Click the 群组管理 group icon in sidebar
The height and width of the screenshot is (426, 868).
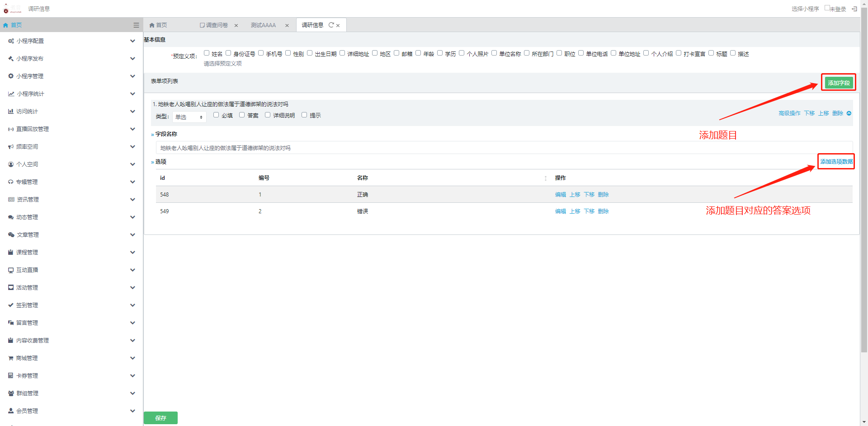click(11, 393)
